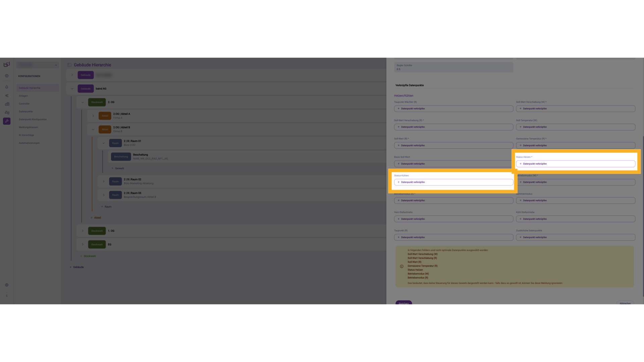The image size is (644, 362).
Task: Collapse the baind AG Gebäude node
Action: tap(72, 89)
